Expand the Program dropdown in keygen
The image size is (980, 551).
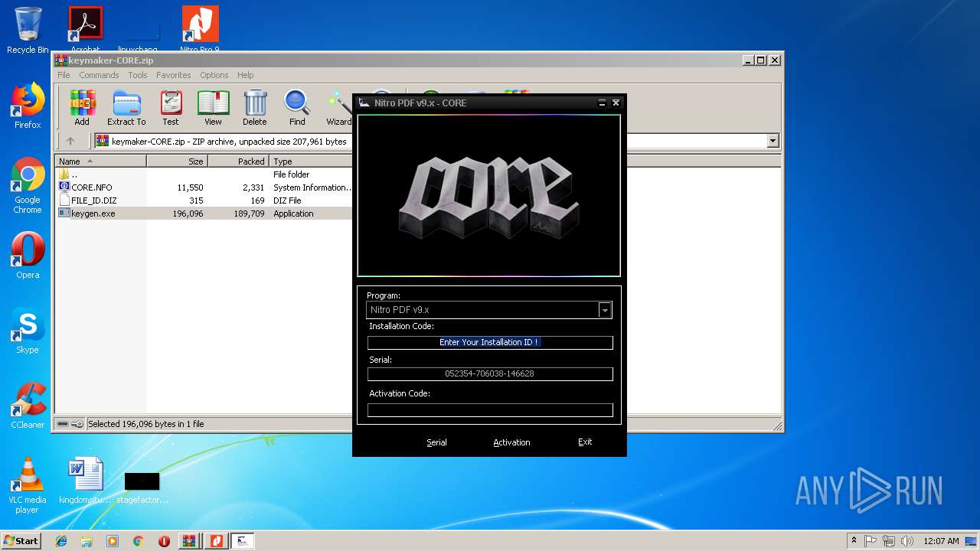[x=605, y=310]
